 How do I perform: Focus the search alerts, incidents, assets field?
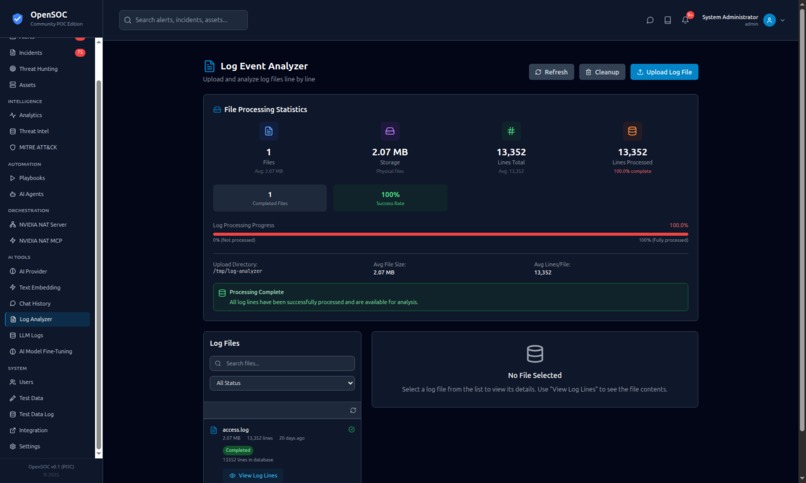pyautogui.click(x=184, y=20)
